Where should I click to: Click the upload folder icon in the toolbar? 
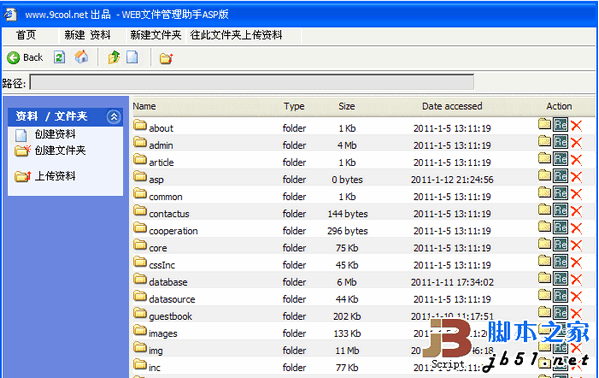pos(166,58)
